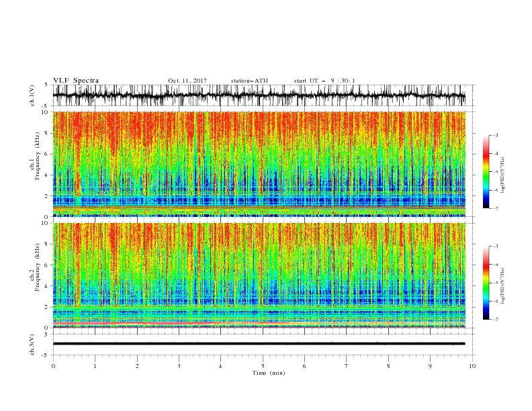Click the '-7' label on upper colorbar
Viewport: 532px width, 411px height.
pyautogui.click(x=495, y=208)
